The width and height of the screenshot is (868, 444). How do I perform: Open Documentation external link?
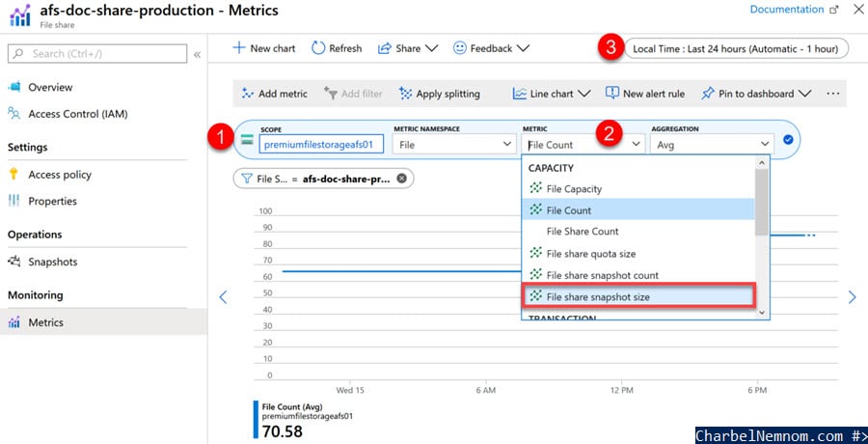794,10
